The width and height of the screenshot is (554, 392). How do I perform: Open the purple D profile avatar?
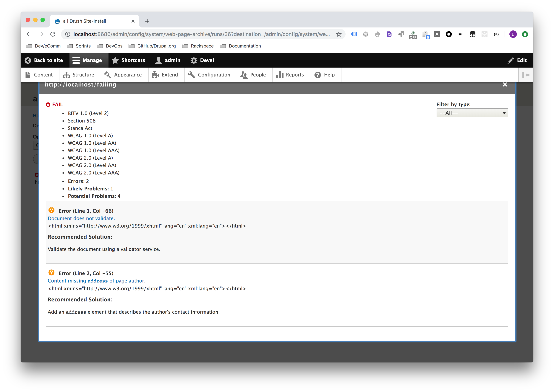click(x=513, y=34)
